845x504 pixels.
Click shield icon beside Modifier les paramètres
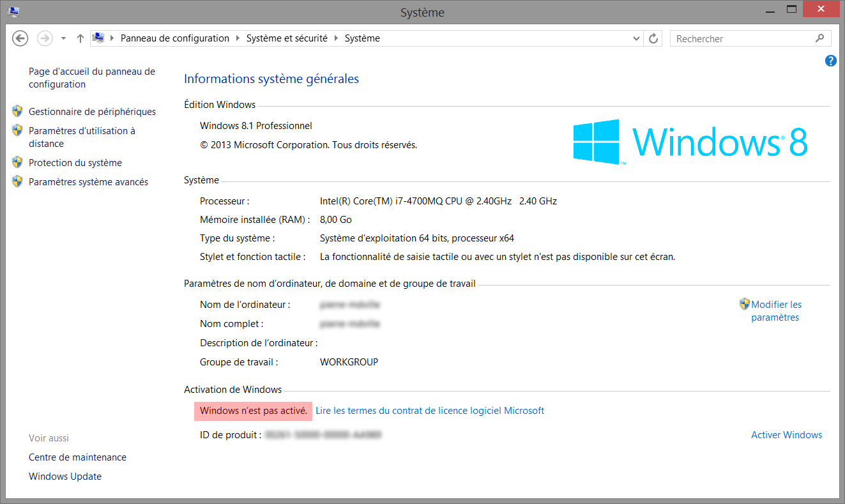tap(745, 304)
